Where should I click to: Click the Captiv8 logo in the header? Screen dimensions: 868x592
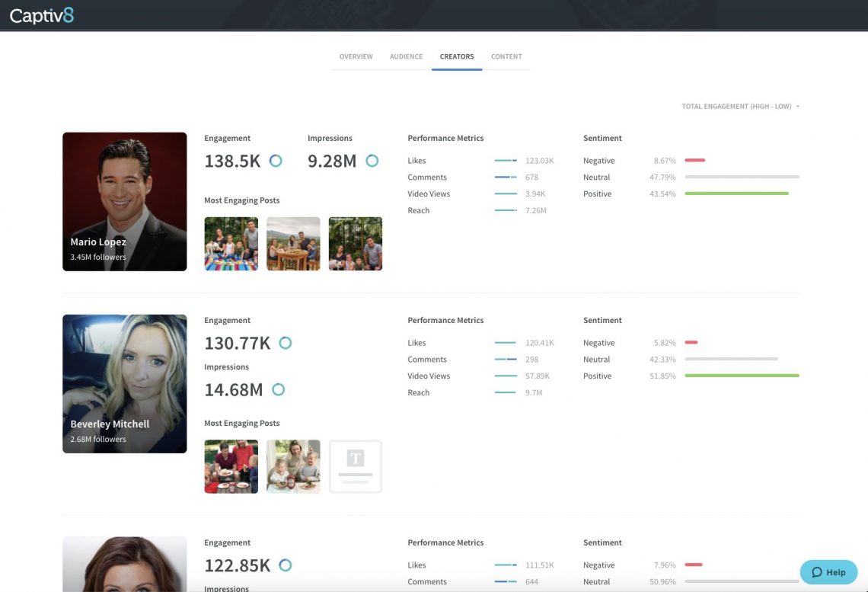pos(42,14)
